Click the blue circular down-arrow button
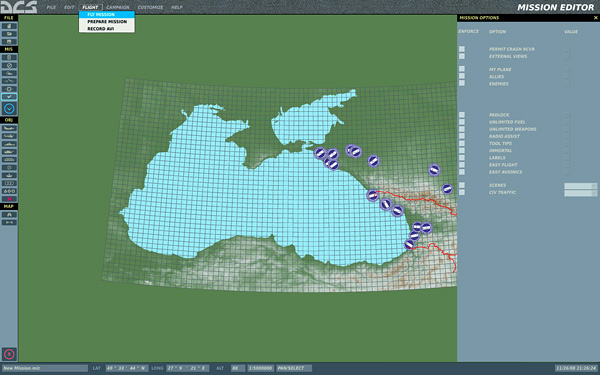The image size is (600, 375). coord(9,109)
